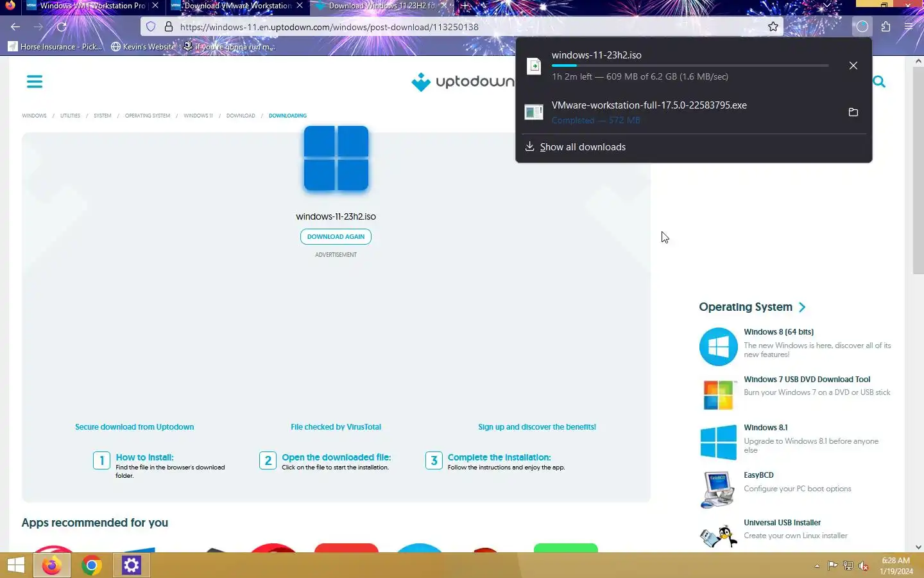The width and height of the screenshot is (924, 578).
Task: Cancel the windows-11-23h2.iso download
Action: [853, 66]
